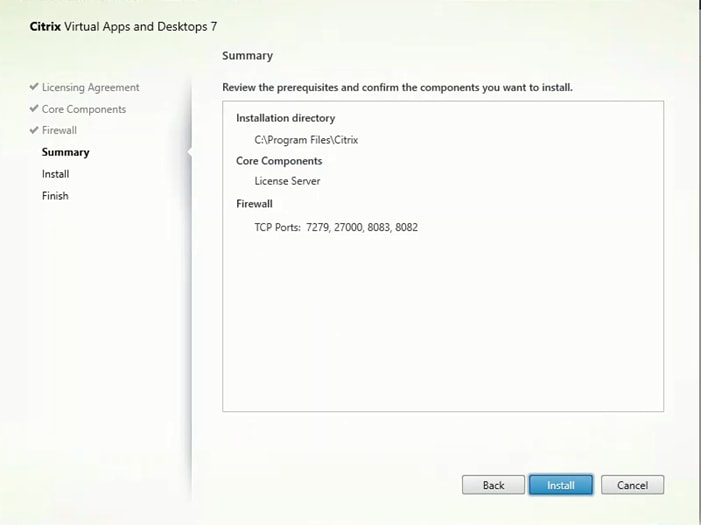
Task: Click the C:\Program Files\Citrix path text
Action: coord(306,140)
